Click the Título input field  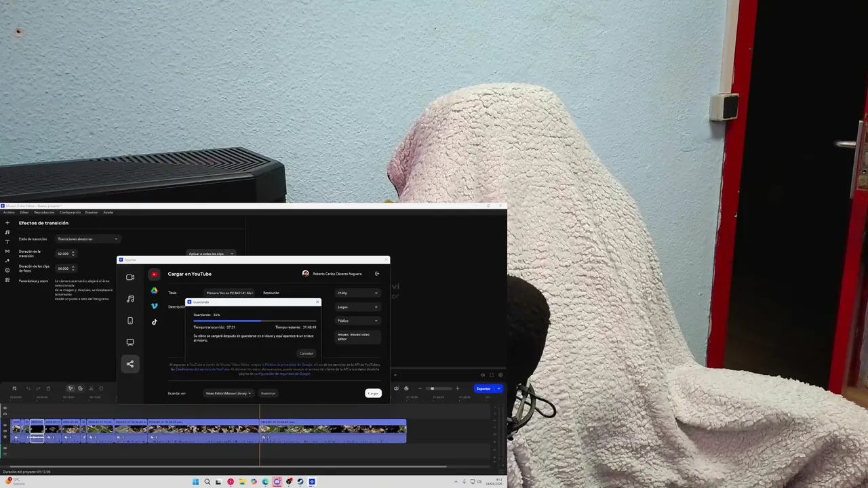pyautogui.click(x=229, y=293)
